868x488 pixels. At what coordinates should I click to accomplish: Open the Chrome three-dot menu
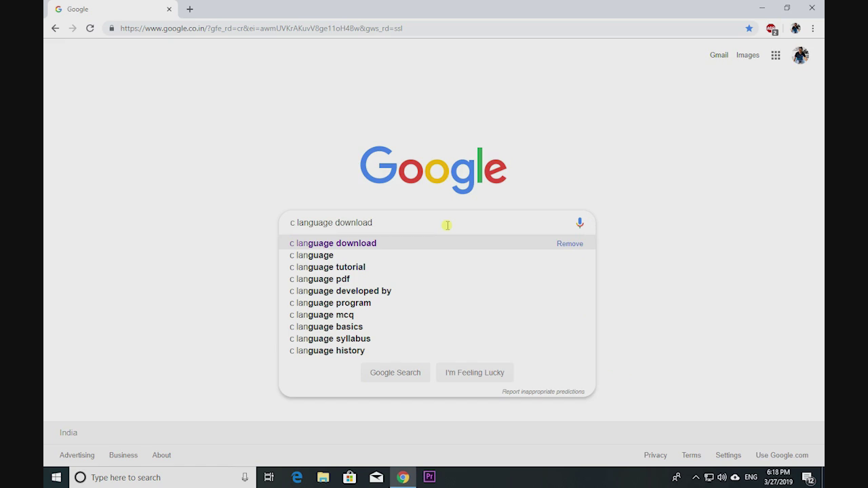tap(812, 28)
